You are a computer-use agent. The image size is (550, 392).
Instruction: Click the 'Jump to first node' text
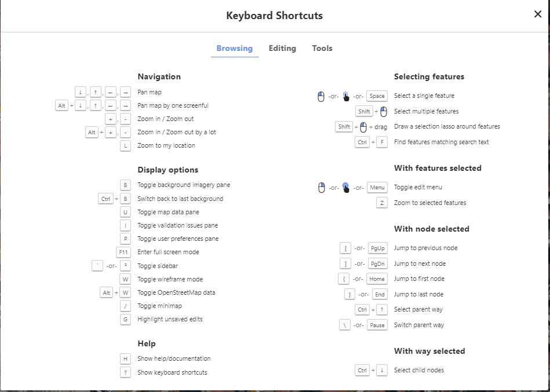tap(419, 279)
